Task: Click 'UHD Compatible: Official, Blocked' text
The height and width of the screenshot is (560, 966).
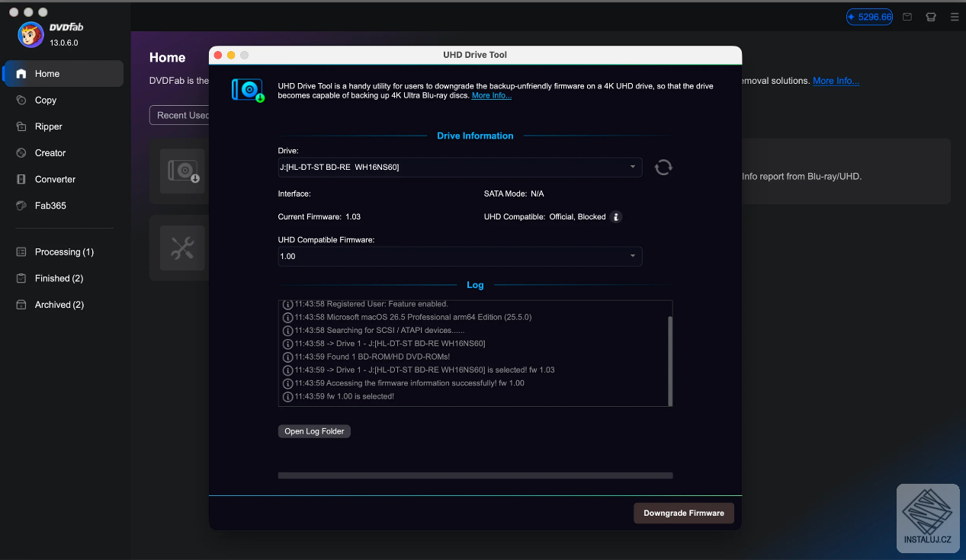Action: (x=544, y=217)
